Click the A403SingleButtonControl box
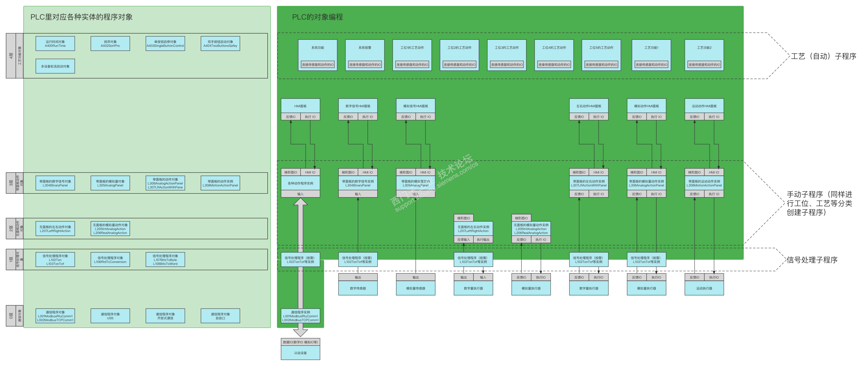The image size is (868, 366). pyautogui.click(x=165, y=44)
